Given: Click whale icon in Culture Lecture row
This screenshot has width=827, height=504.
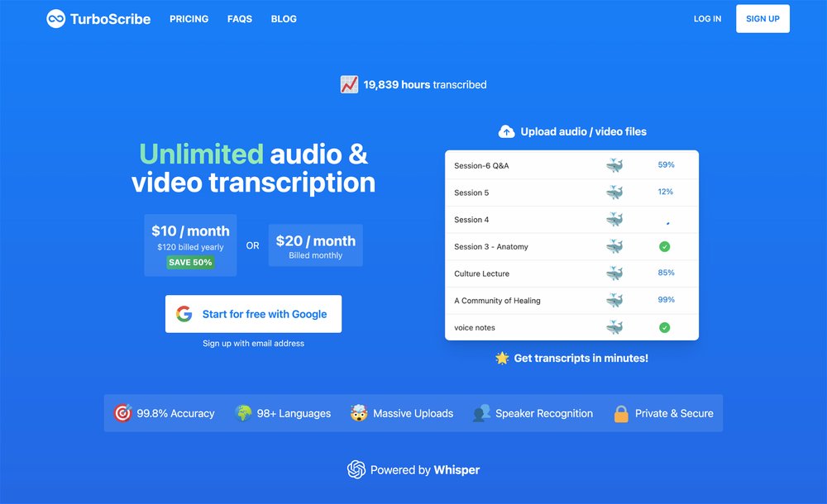Looking at the screenshot, I should pos(614,273).
